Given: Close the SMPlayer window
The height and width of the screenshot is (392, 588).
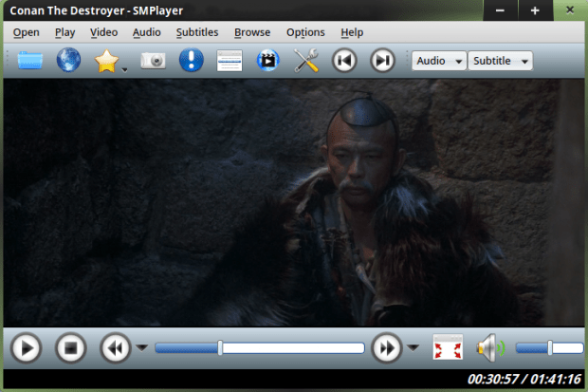Looking at the screenshot, I should [x=570, y=10].
